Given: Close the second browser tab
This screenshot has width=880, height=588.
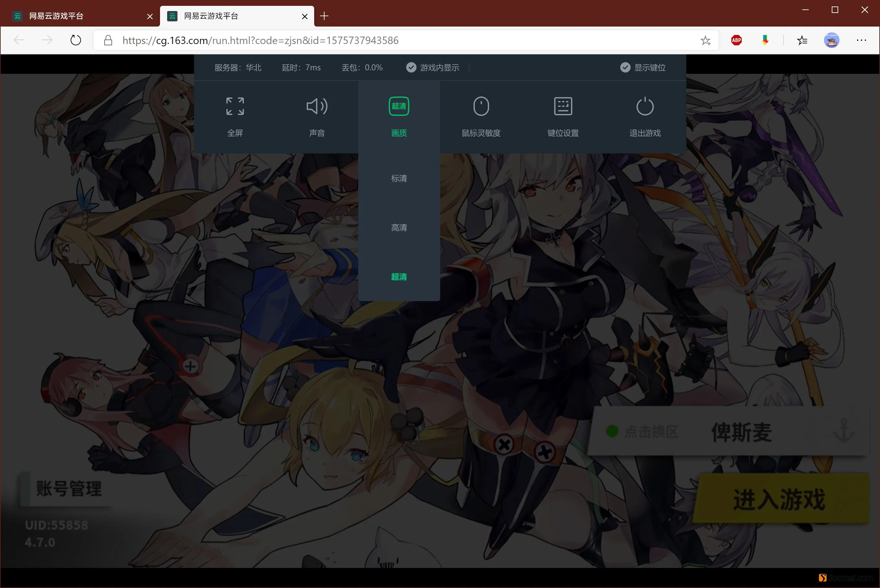Looking at the screenshot, I should (x=304, y=16).
